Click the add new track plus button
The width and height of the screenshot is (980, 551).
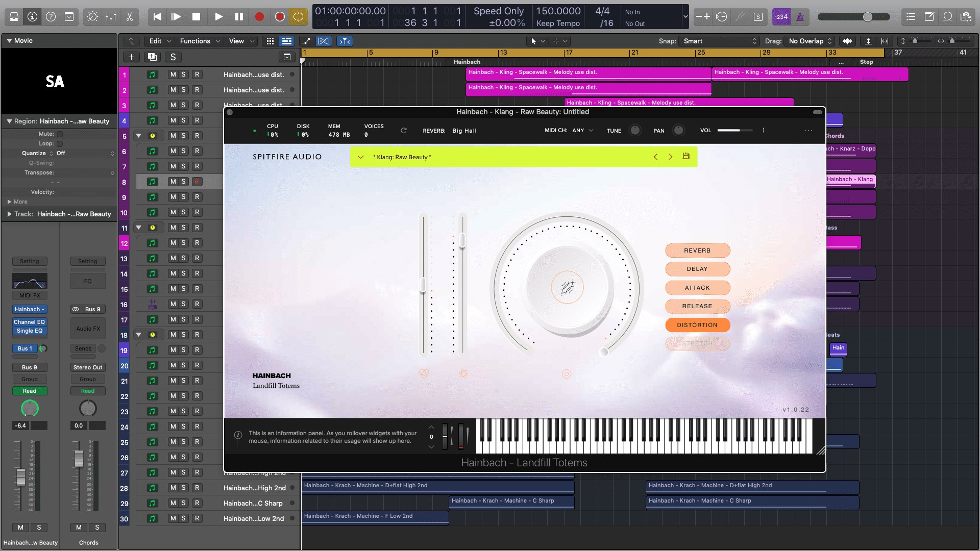[131, 57]
